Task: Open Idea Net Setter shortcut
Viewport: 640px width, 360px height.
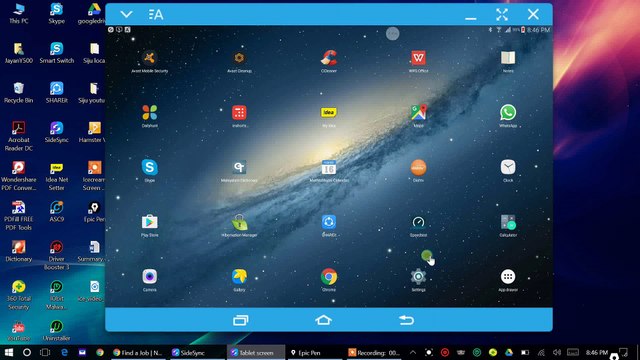Action: pos(56,176)
